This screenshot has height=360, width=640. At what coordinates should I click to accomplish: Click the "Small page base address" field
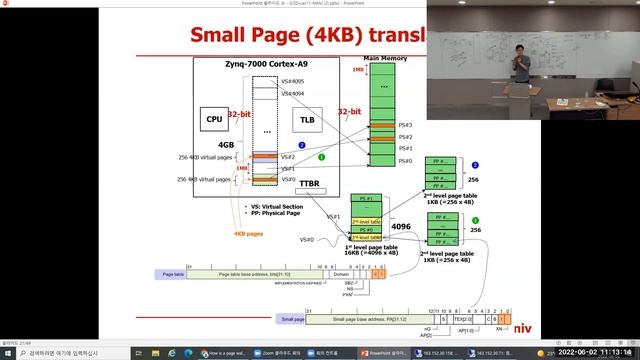(x=369, y=319)
